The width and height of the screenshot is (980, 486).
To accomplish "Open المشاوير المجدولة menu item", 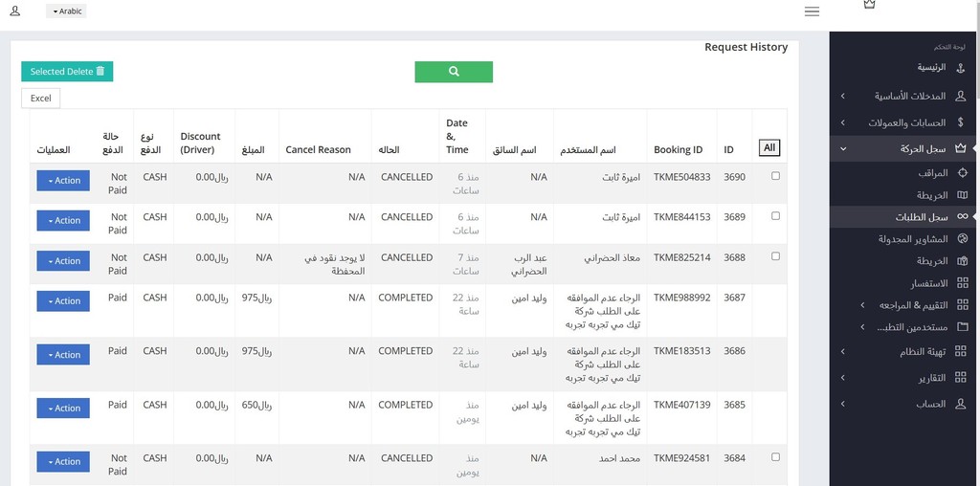I will point(904,238).
